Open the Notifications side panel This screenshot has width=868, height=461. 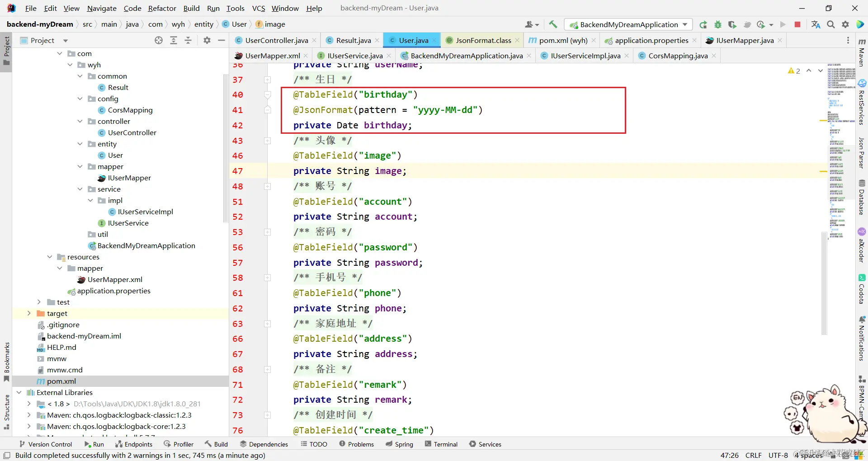click(862, 339)
